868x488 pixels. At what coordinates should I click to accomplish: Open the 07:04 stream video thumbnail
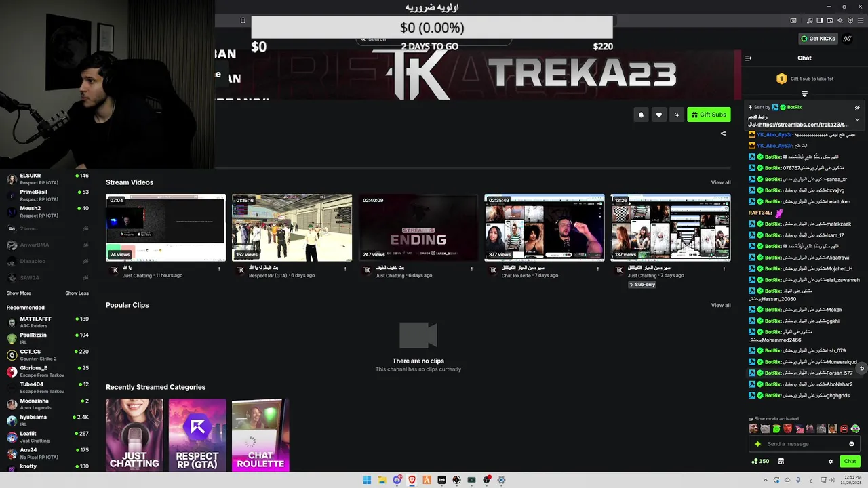[x=166, y=228]
